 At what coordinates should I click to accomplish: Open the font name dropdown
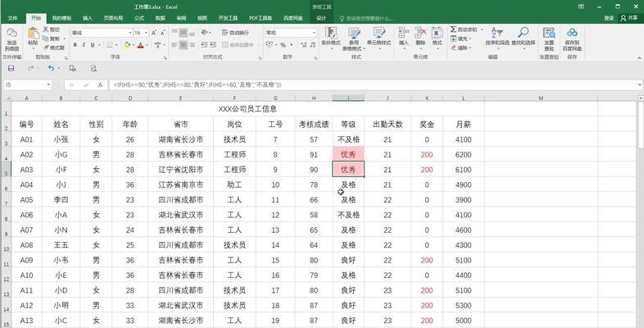coord(130,33)
